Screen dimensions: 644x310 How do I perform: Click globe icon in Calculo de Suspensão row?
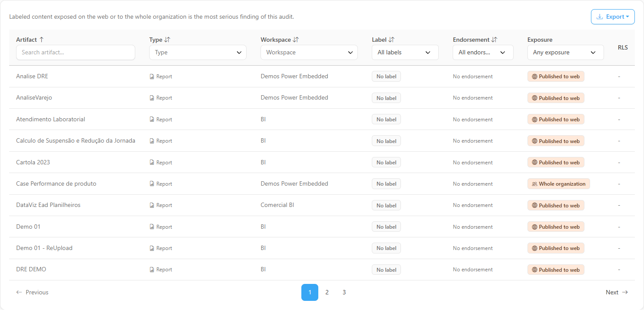click(534, 141)
